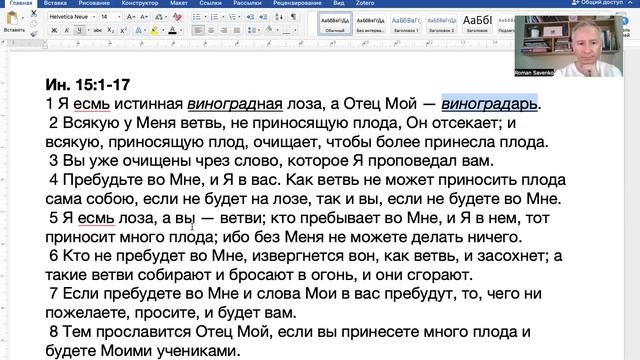640x360 pixels.
Task: Click the highlighted word виноградарь
Action: (489, 104)
